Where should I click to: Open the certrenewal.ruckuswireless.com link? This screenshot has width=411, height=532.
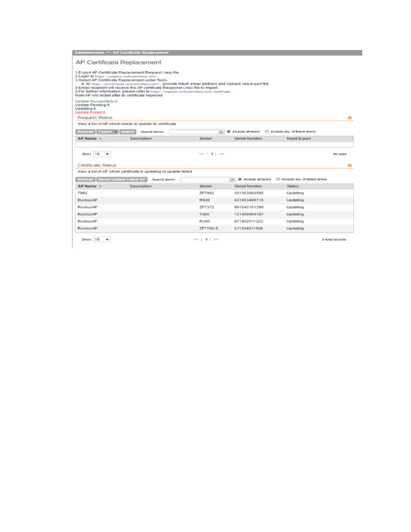pos(125,84)
